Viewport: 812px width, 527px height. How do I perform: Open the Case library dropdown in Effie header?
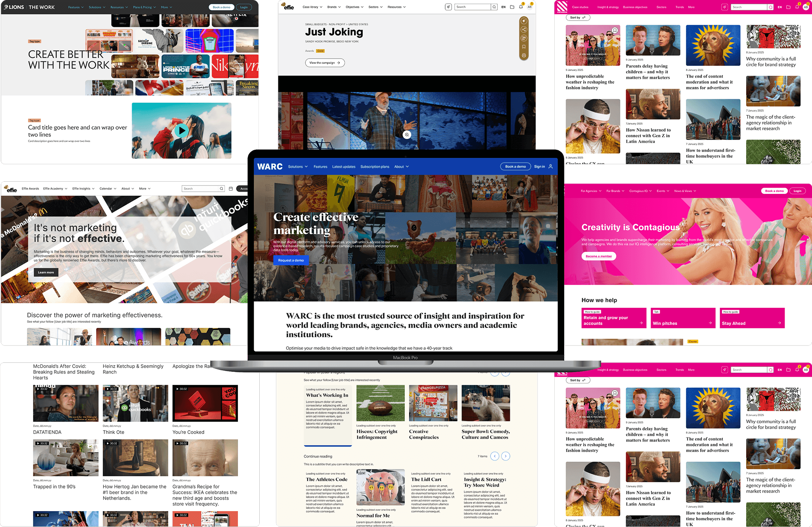pos(312,7)
